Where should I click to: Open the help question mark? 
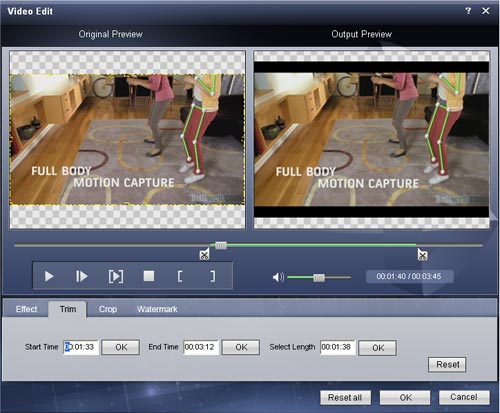pos(468,11)
